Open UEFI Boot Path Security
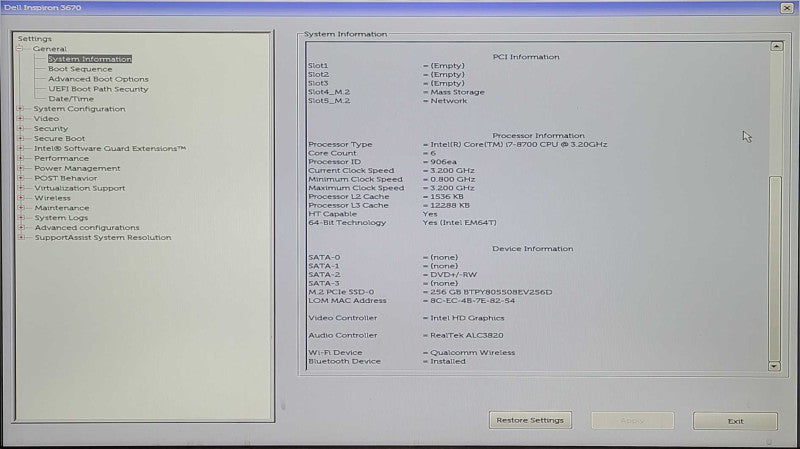The width and height of the screenshot is (800, 449). tap(98, 89)
